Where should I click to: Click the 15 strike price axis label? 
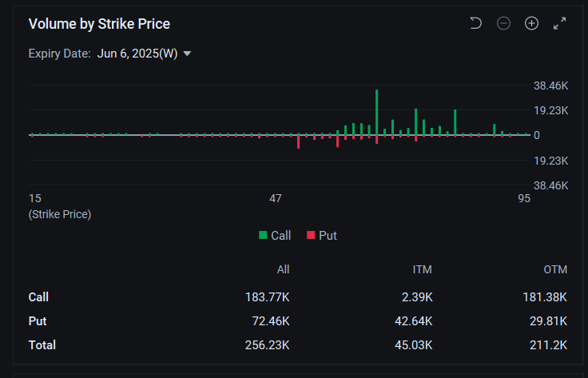[x=35, y=198]
